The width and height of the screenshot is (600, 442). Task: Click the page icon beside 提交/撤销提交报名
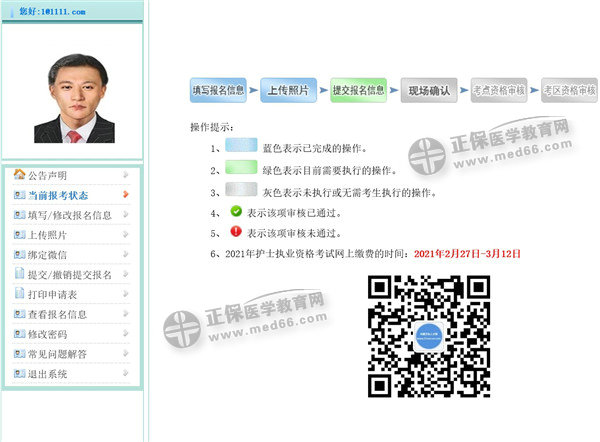[19, 274]
